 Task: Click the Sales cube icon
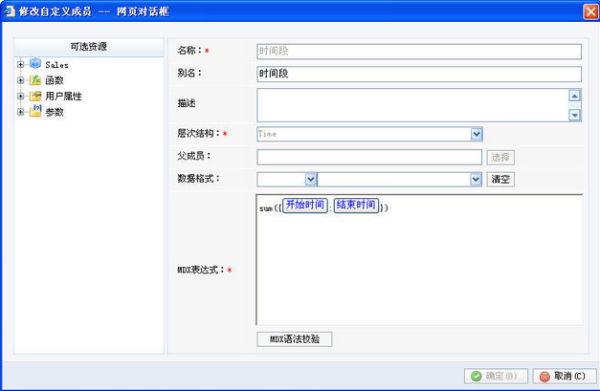(35, 64)
